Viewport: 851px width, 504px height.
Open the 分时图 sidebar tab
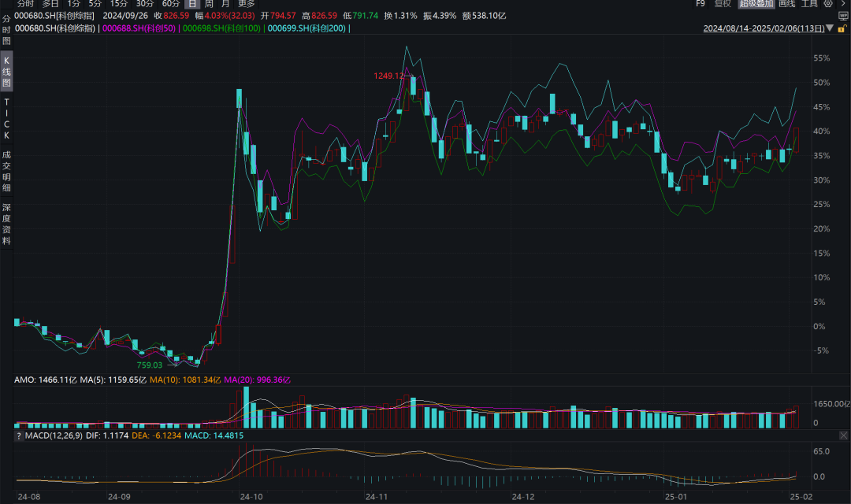point(6,30)
